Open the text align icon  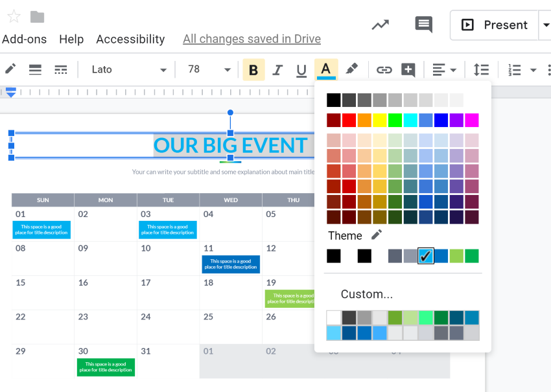[439, 70]
